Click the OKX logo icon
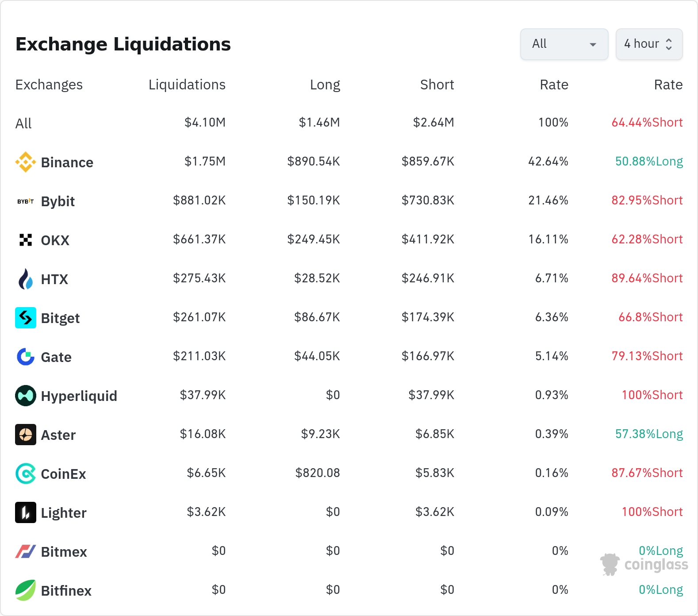 [26, 240]
